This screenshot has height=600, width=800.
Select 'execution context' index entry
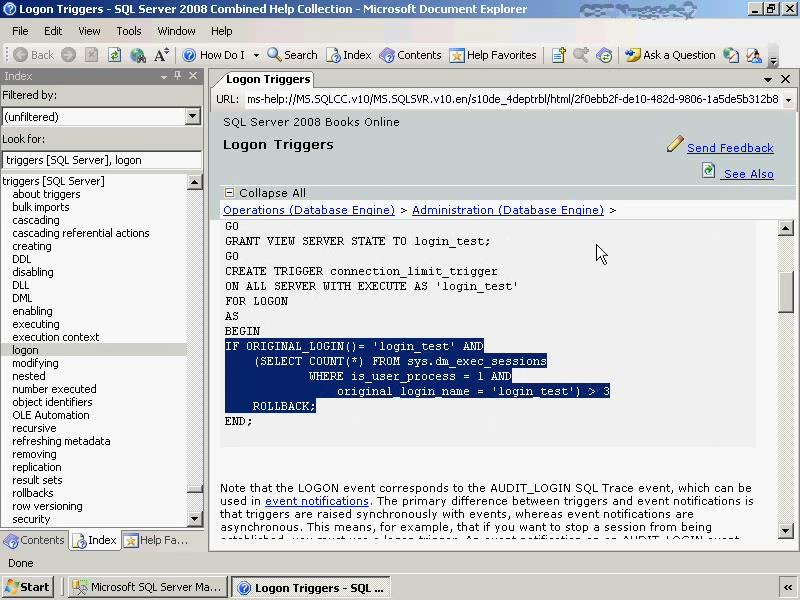56,337
